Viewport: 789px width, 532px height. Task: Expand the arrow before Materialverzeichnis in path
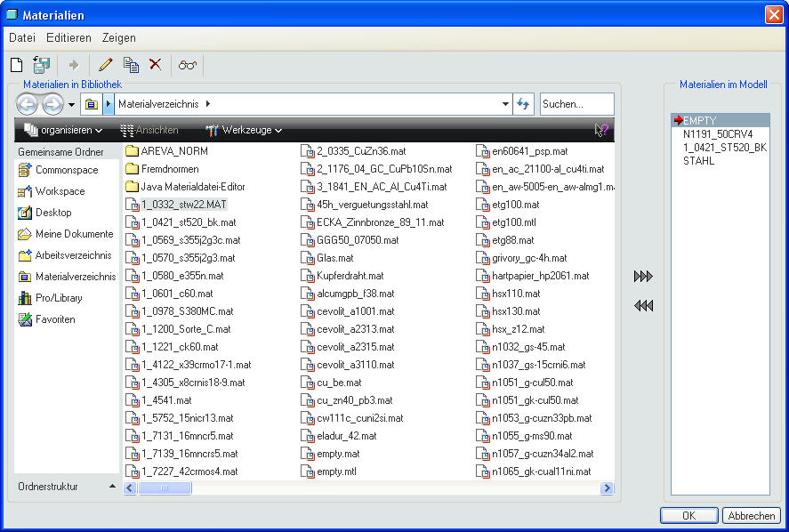click(x=109, y=104)
